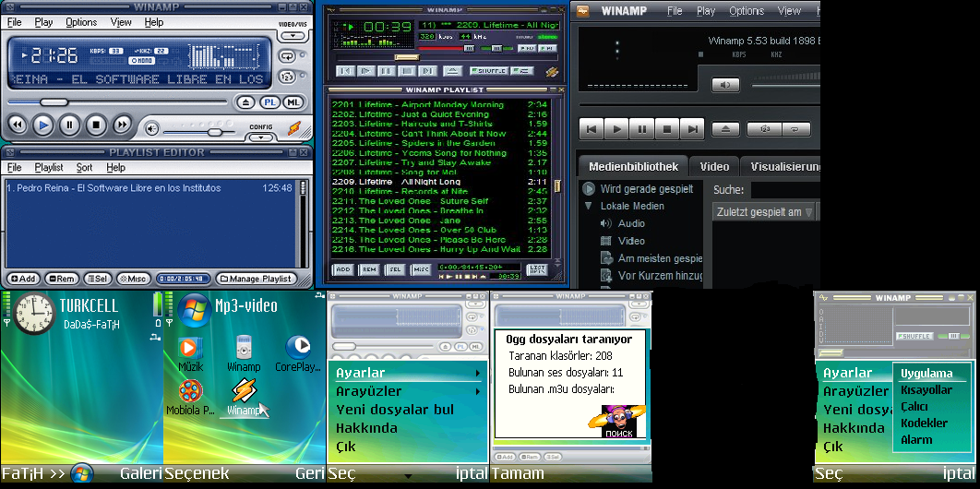The image size is (980, 489).
Task: Click previous track in dark German Winamp
Action: point(592,130)
